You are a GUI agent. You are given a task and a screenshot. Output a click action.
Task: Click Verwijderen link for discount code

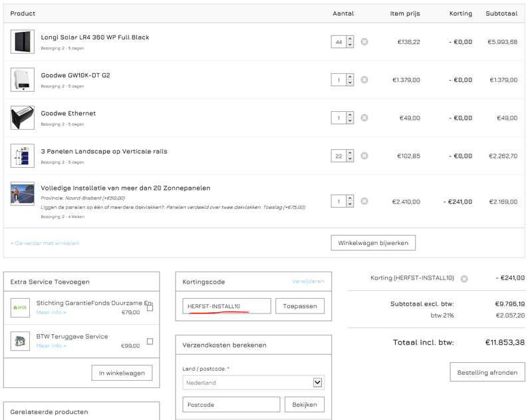308,282
